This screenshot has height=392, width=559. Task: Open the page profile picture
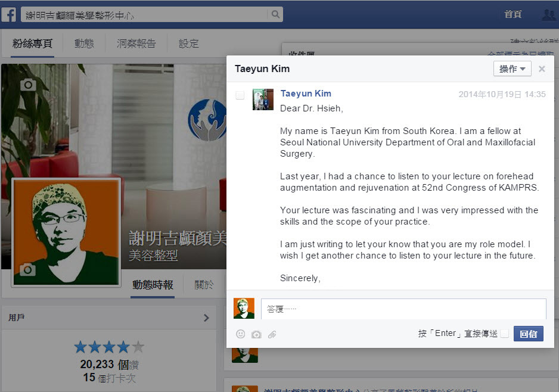click(66, 232)
